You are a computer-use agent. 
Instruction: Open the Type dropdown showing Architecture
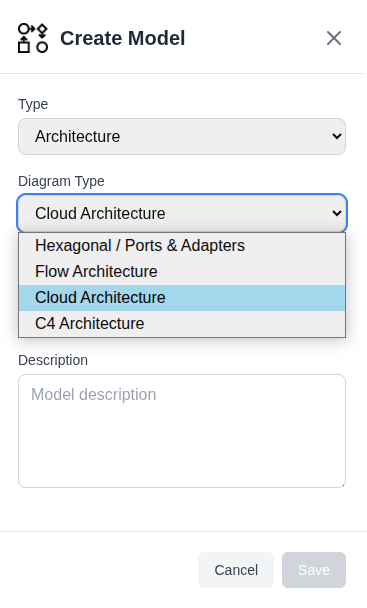[182, 136]
